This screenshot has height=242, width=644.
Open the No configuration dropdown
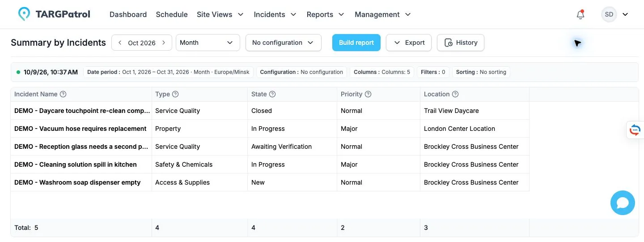(284, 43)
